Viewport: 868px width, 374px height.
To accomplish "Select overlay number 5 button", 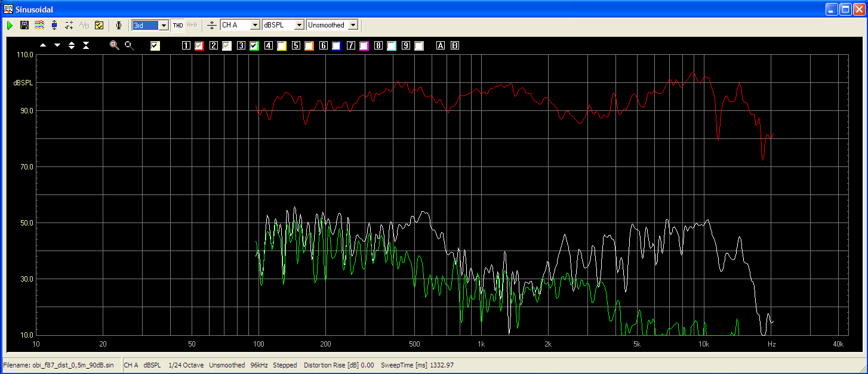I will (x=296, y=46).
